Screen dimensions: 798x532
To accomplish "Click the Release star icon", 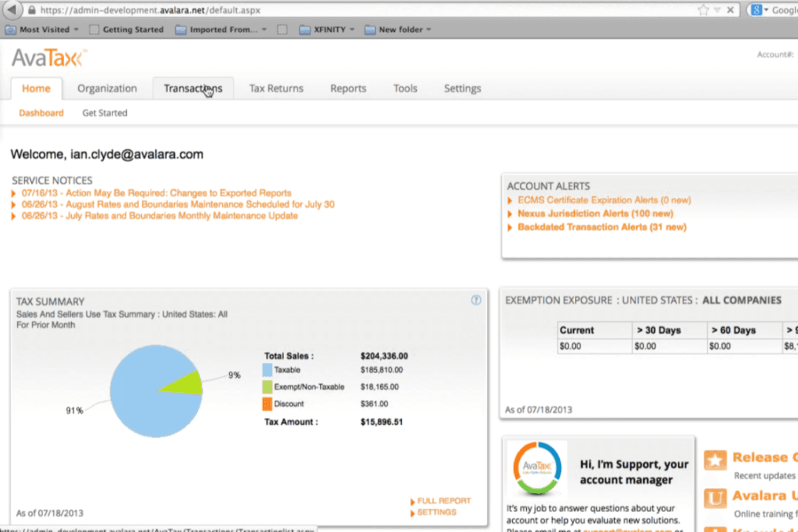I will (715, 460).
